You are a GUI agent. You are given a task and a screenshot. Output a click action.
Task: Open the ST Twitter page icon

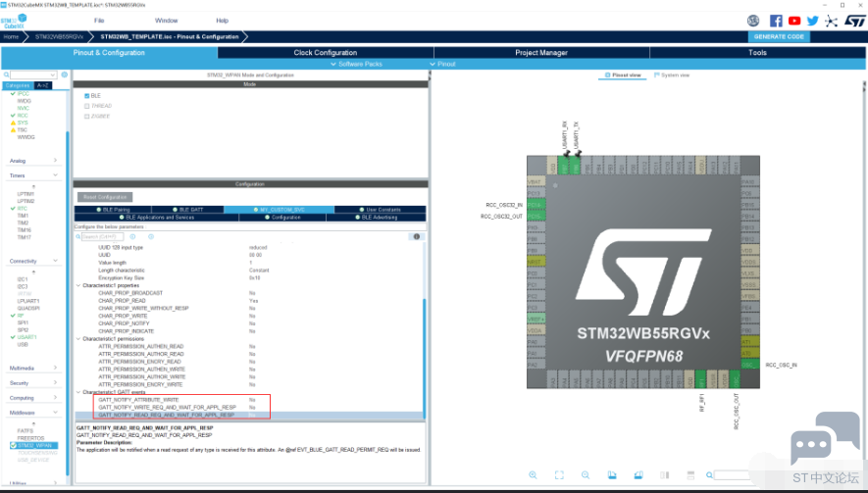[813, 21]
